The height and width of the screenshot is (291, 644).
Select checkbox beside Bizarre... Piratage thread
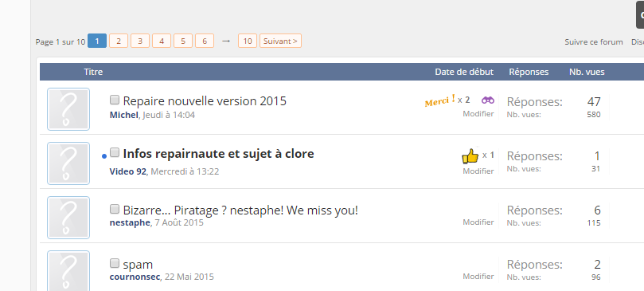click(115, 209)
